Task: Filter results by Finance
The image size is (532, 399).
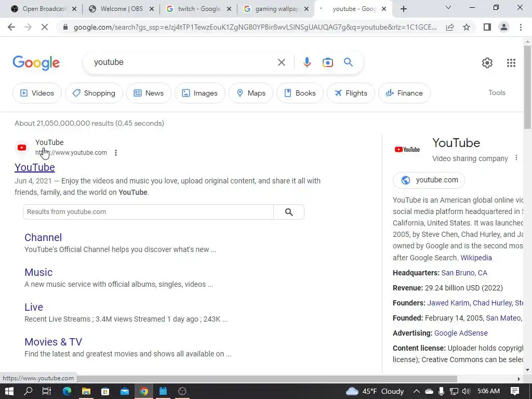Action: pos(404,93)
